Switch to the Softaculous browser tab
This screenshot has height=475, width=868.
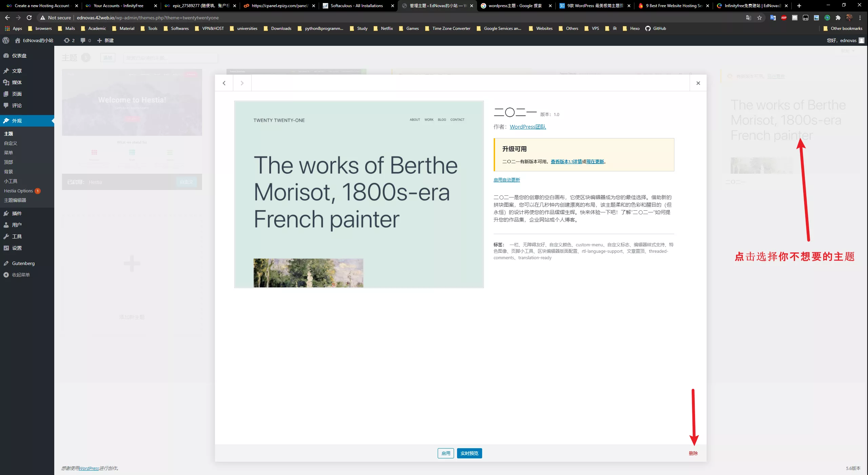357,6
